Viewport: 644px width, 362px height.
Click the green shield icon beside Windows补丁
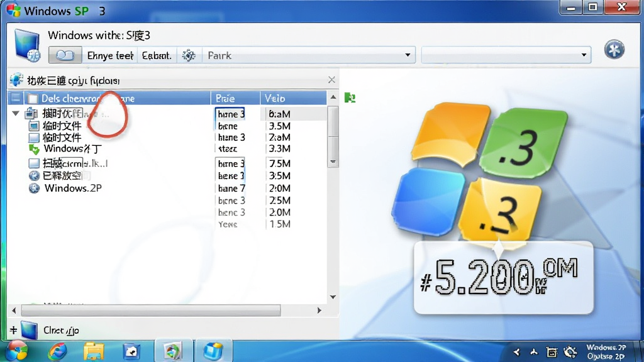click(34, 149)
